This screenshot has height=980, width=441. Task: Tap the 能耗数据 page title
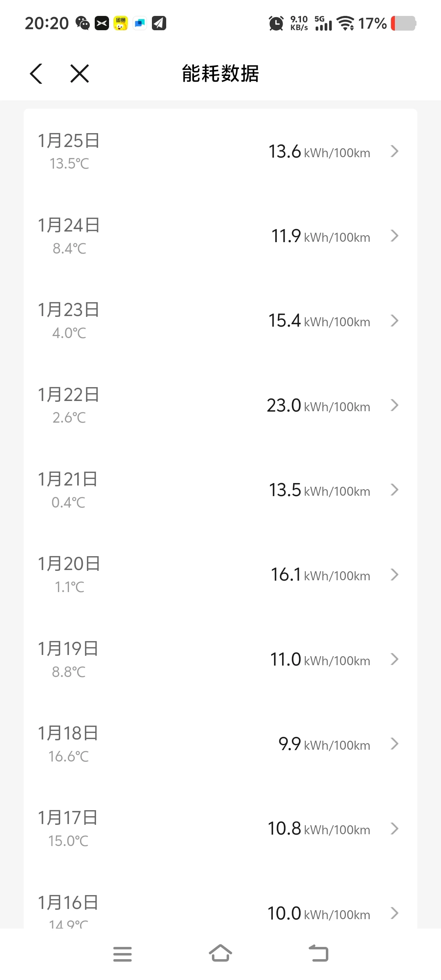click(220, 74)
